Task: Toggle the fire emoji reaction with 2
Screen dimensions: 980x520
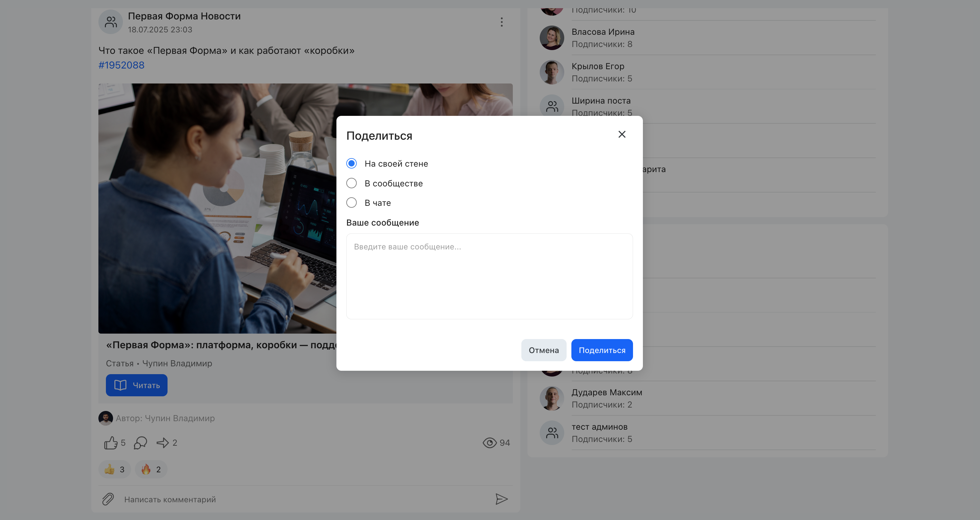Action: pos(151,469)
